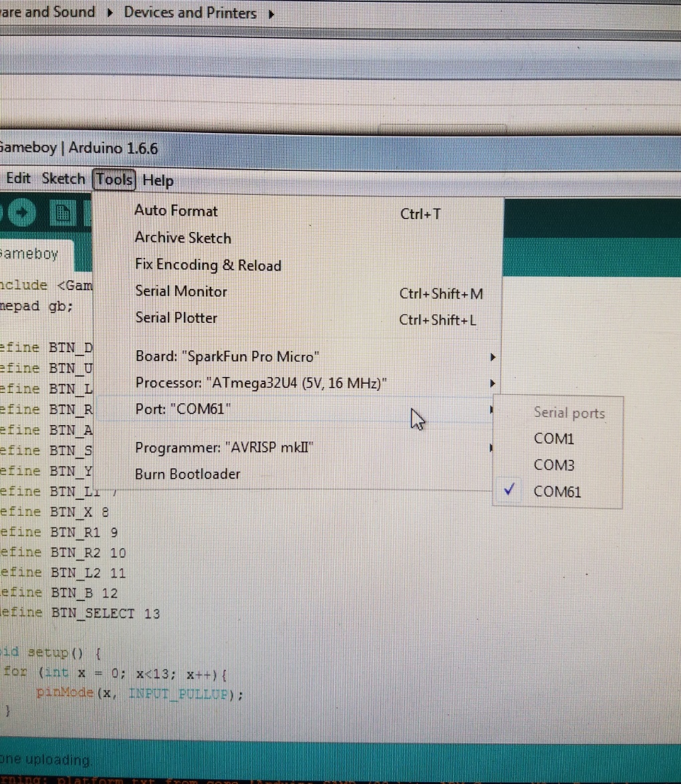
Task: Open the Tools menu
Action: pos(114,179)
